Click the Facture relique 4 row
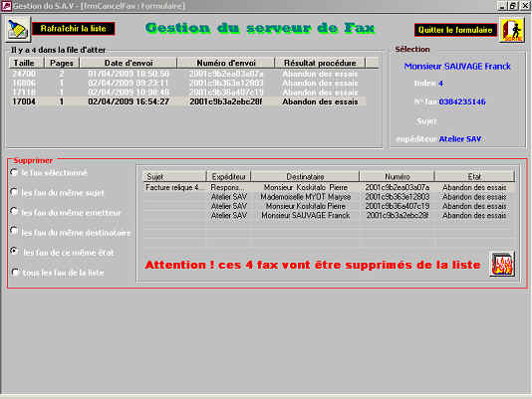 click(329, 187)
